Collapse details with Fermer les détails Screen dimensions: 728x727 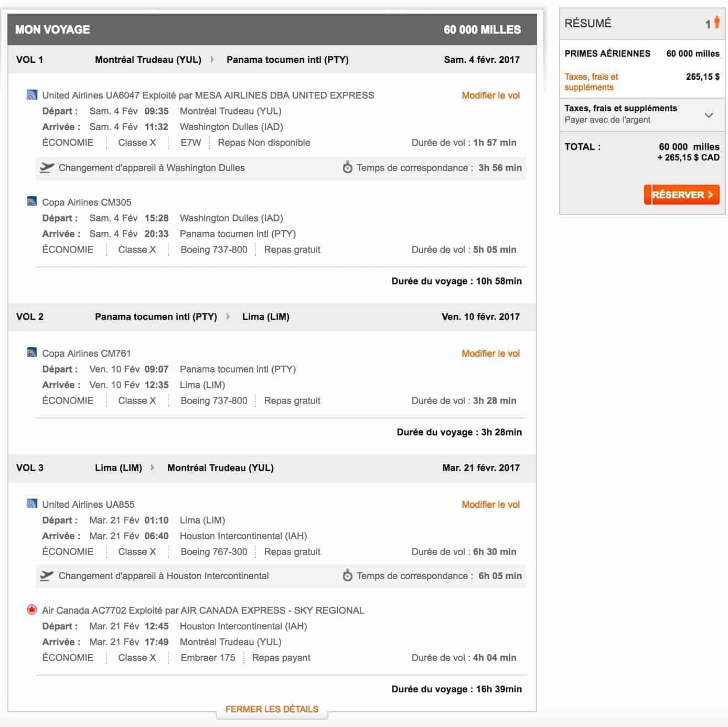click(272, 709)
